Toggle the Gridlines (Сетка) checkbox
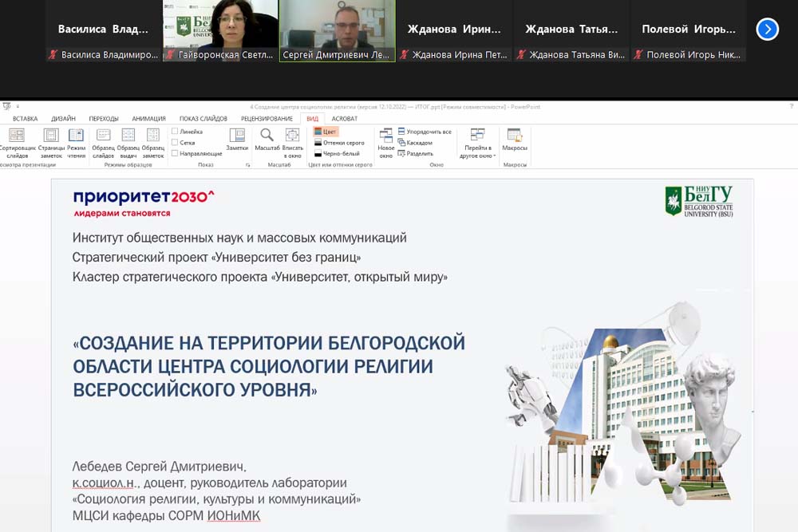 (175, 143)
